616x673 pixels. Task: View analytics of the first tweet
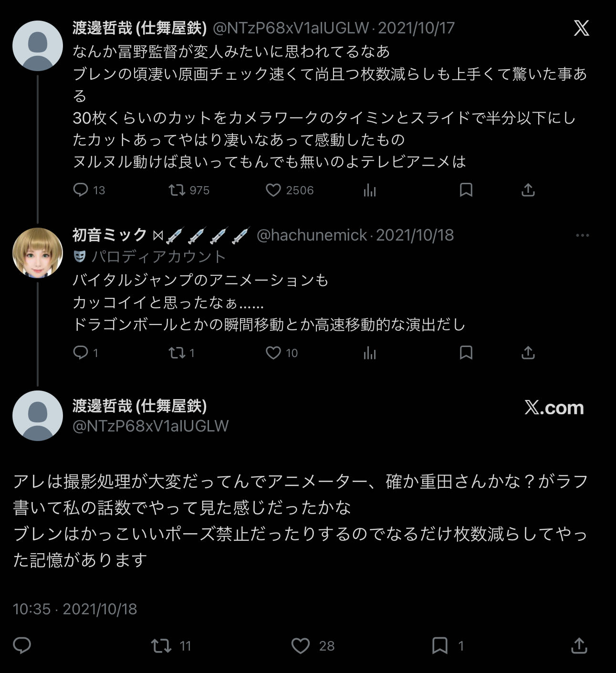(370, 190)
